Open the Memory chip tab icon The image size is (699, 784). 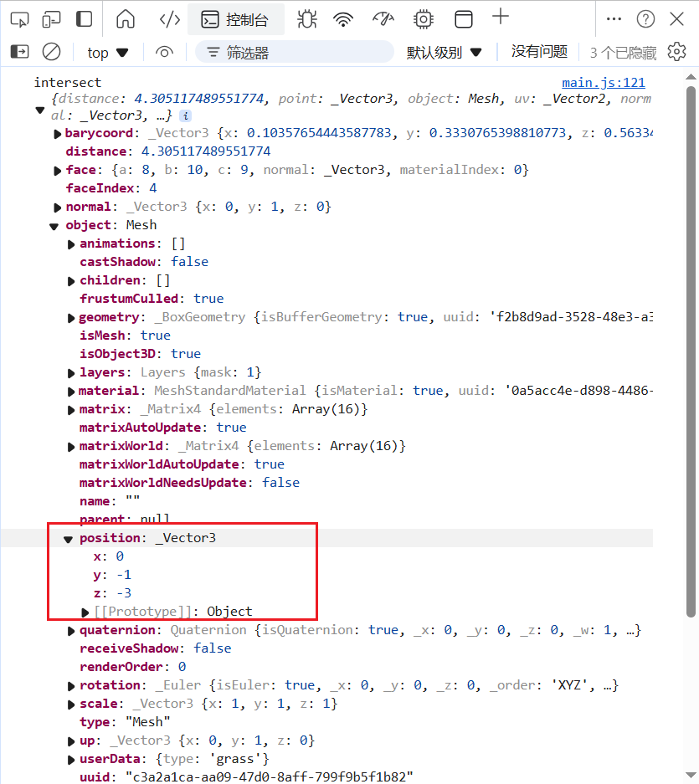pos(424,19)
